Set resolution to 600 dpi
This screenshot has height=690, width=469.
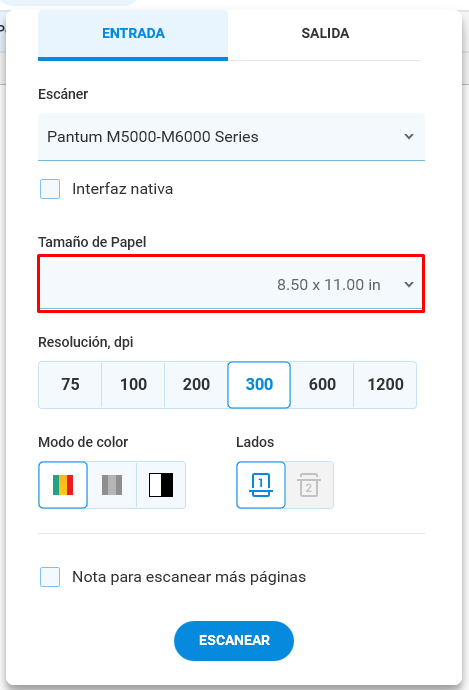click(322, 385)
